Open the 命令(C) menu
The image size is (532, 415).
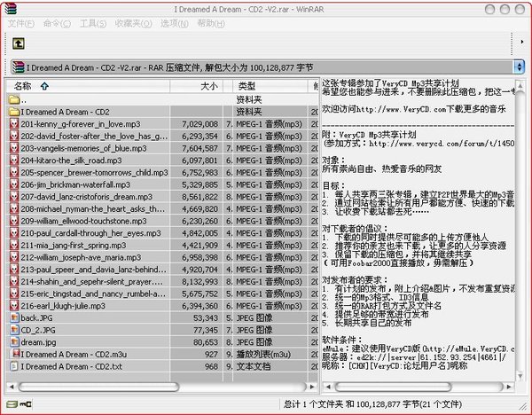(57, 23)
